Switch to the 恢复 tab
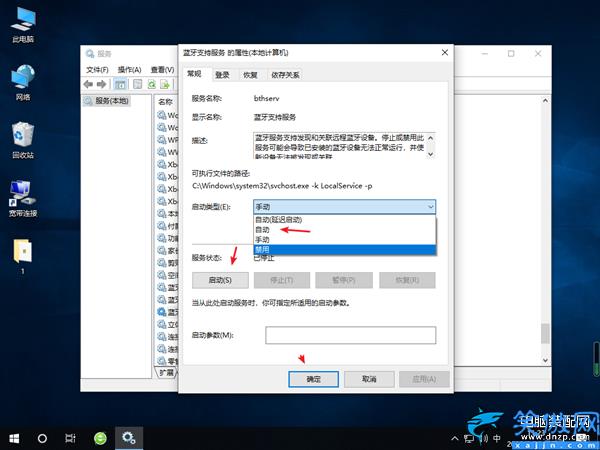This screenshot has width=600, height=450. point(251,75)
